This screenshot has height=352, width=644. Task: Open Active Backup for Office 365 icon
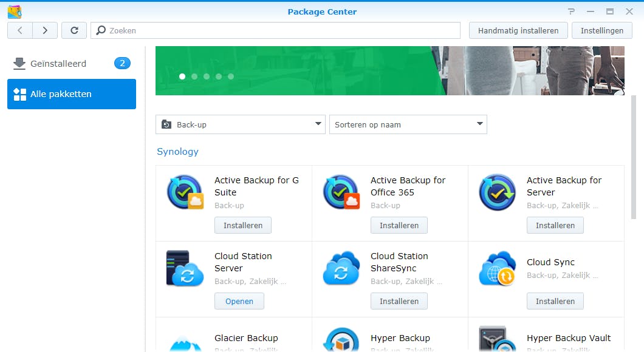[341, 192]
